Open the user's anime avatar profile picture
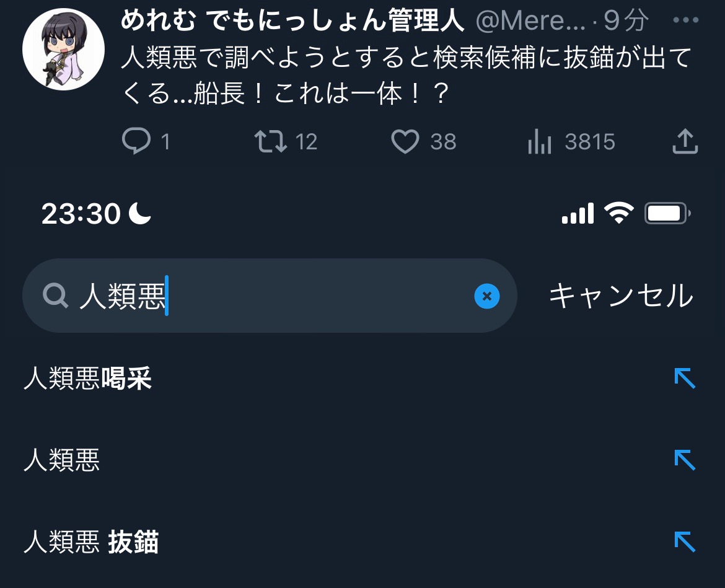Viewport: 725px width, 588px height. coord(63,49)
